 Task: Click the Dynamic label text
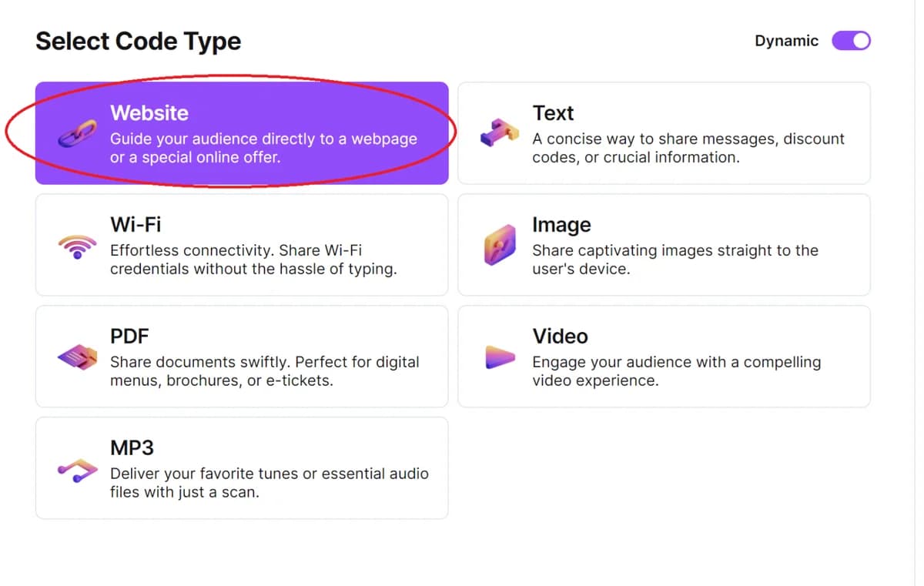pos(785,40)
